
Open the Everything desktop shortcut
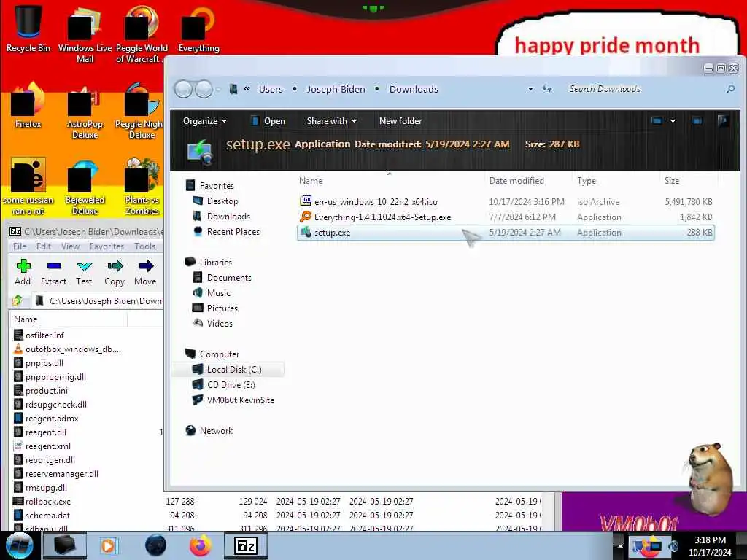(198, 29)
